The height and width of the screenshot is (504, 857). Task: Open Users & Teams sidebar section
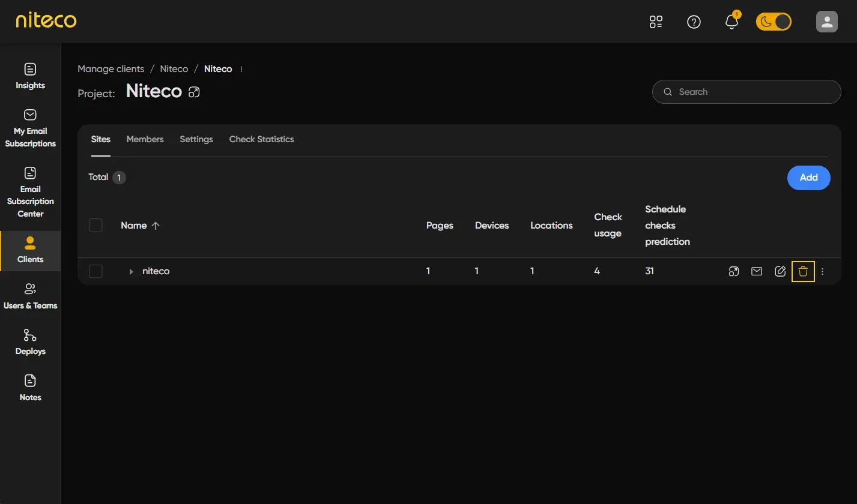pyautogui.click(x=30, y=296)
